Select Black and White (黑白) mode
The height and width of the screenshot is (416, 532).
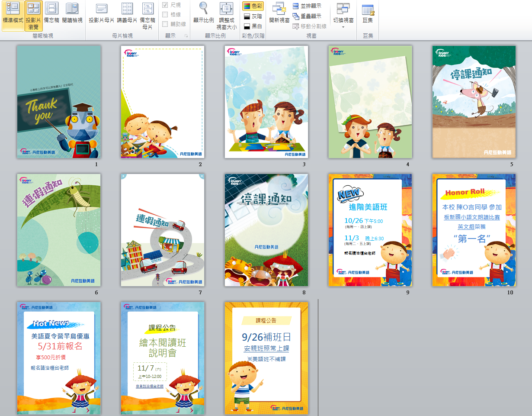[253, 26]
